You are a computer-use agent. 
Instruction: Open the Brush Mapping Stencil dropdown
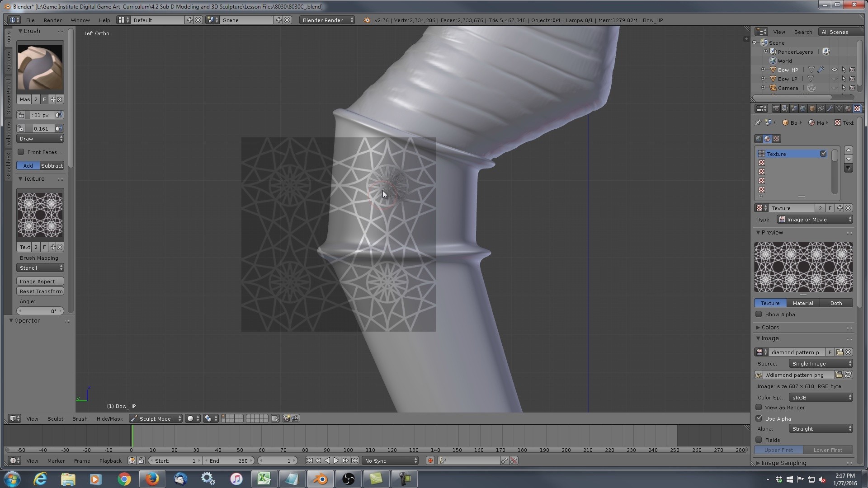[40, 268]
